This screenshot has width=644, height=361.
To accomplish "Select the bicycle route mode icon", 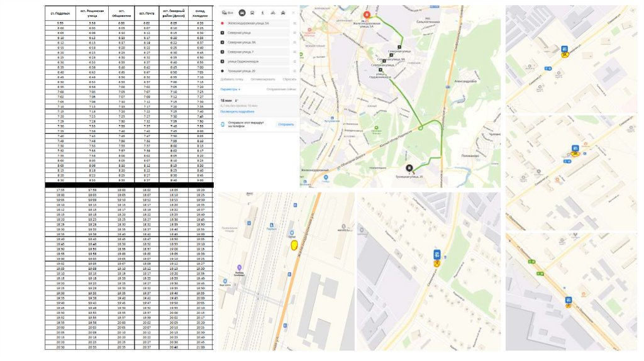I will click(273, 13).
